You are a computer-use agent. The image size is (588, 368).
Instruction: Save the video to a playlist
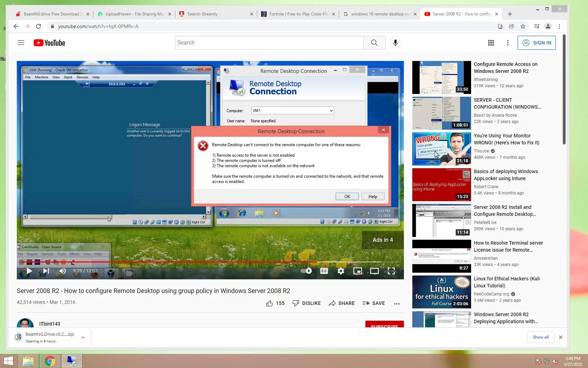pyautogui.click(x=374, y=304)
